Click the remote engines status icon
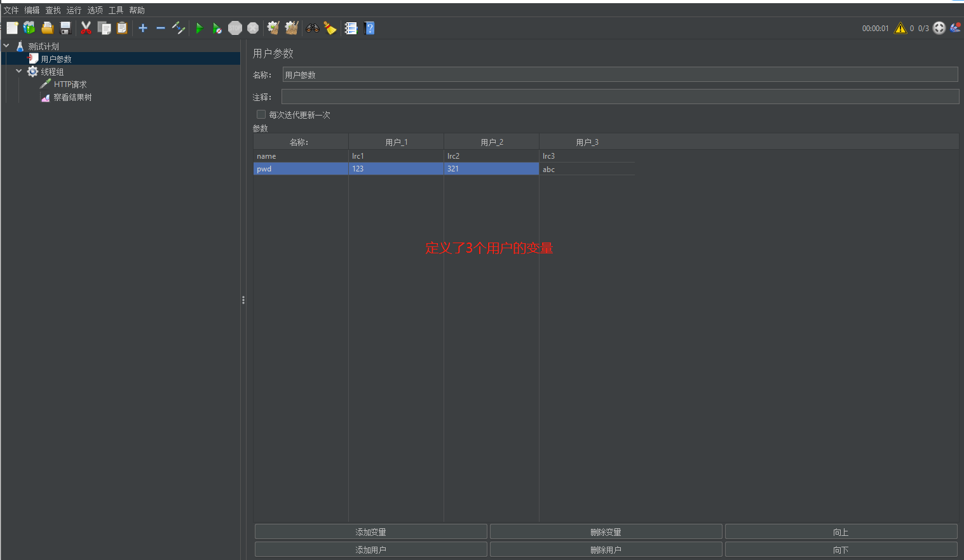Image resolution: width=964 pixels, height=560 pixels. pos(939,28)
